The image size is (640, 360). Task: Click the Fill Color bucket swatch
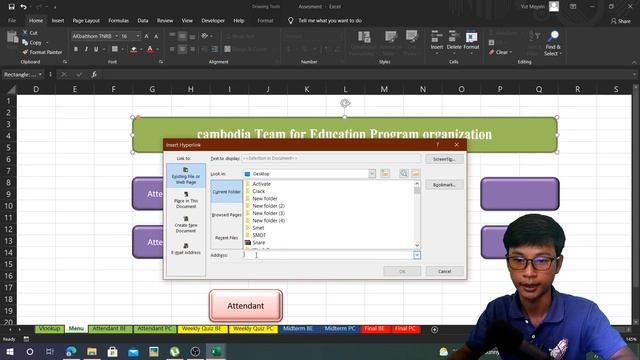(x=133, y=49)
